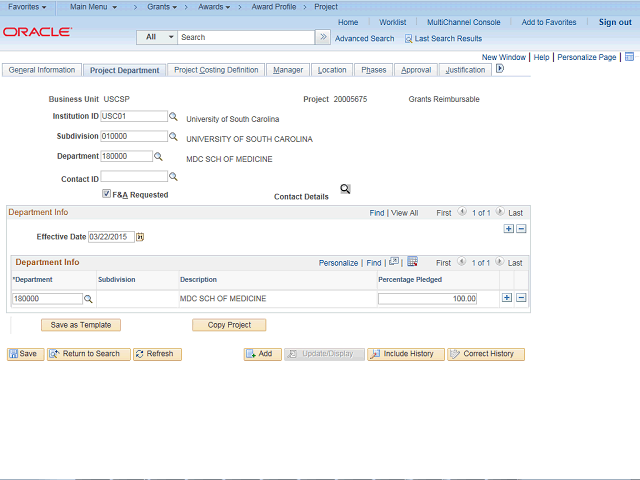Open the Location tab
Screen dimensions: 640x480
[332, 70]
